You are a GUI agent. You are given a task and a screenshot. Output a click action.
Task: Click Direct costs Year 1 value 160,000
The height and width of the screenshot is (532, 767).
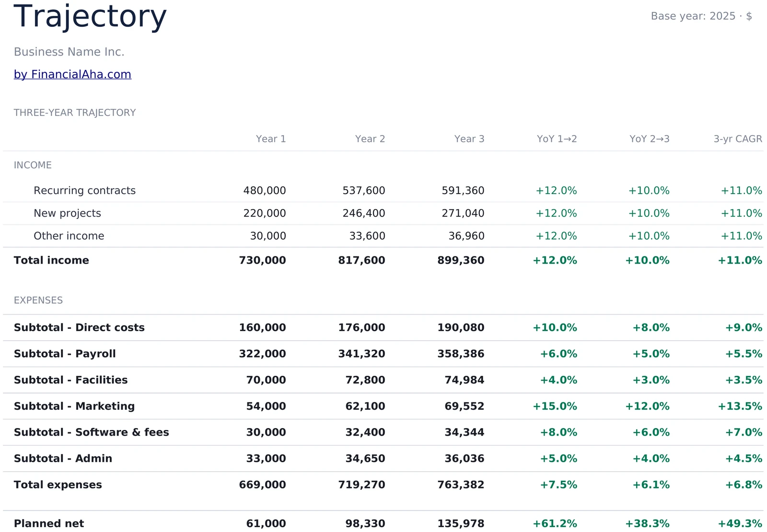coord(263,327)
